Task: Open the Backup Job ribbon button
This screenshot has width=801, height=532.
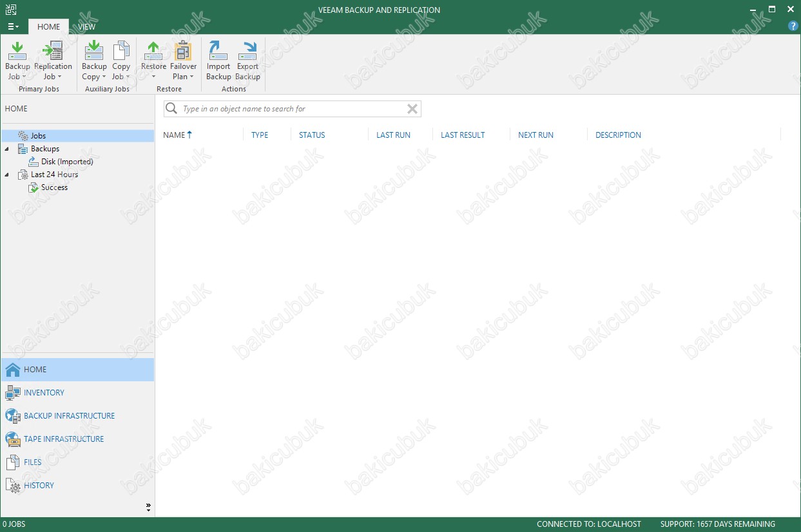Action: [17, 61]
